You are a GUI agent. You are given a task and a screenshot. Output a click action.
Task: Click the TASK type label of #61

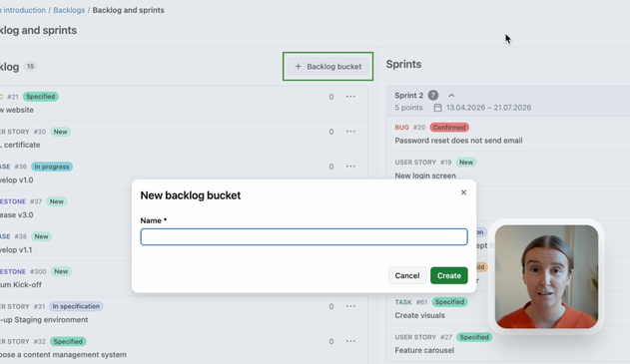tap(403, 302)
